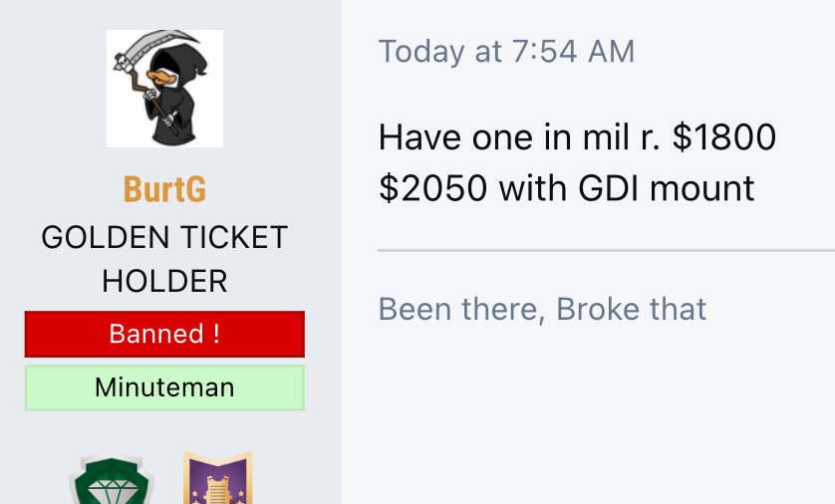Click the gold vest emblem on purple badge

pyautogui.click(x=218, y=490)
